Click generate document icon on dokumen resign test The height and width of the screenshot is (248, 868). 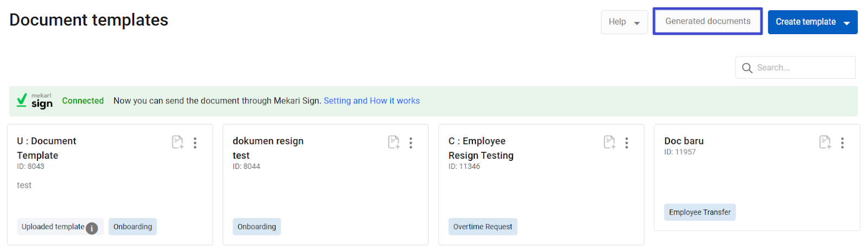pyautogui.click(x=393, y=142)
